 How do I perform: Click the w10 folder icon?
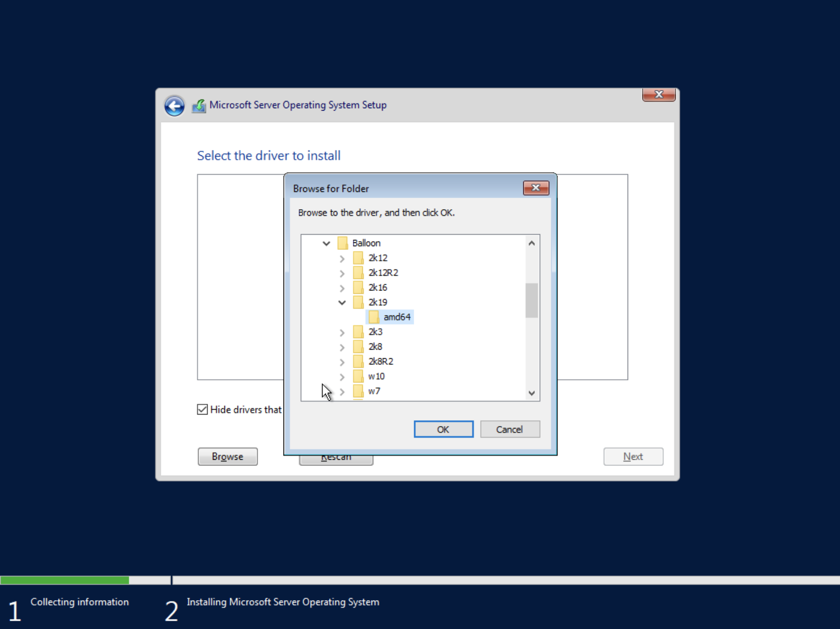pos(358,376)
